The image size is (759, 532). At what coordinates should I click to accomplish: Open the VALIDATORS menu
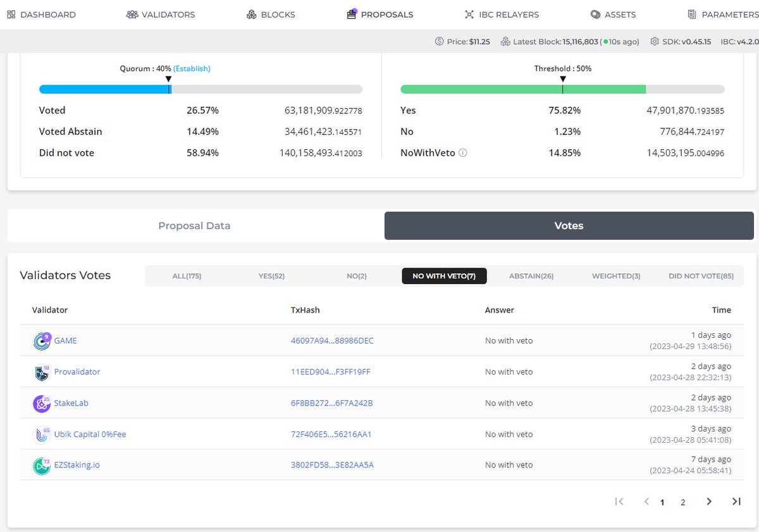pos(161,14)
